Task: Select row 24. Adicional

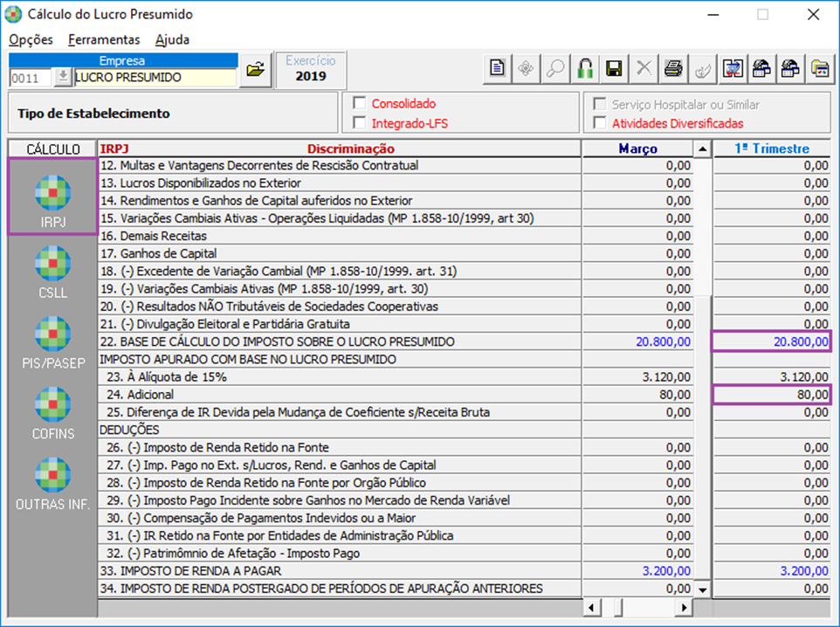Action: [x=340, y=395]
